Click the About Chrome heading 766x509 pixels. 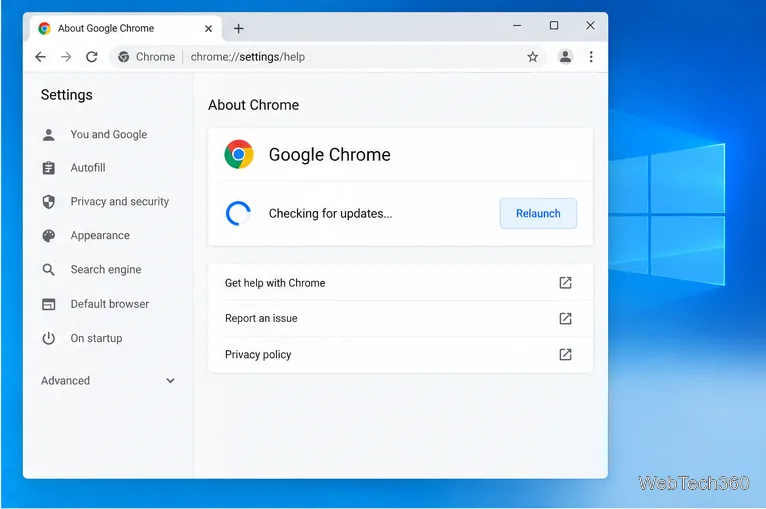point(254,105)
